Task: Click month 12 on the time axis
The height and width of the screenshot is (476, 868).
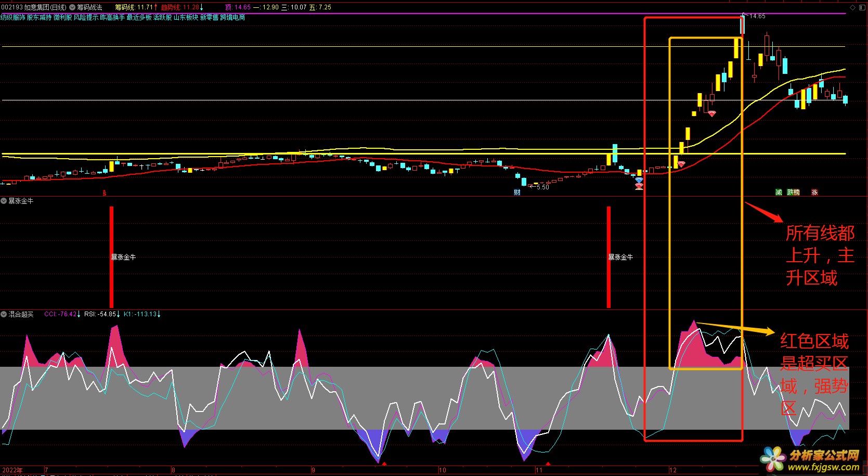Action: [673, 470]
